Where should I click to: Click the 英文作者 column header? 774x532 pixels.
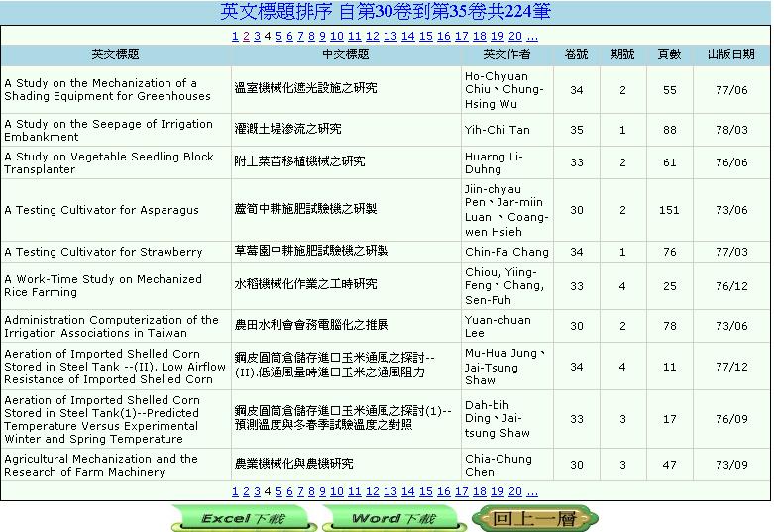click(506, 54)
